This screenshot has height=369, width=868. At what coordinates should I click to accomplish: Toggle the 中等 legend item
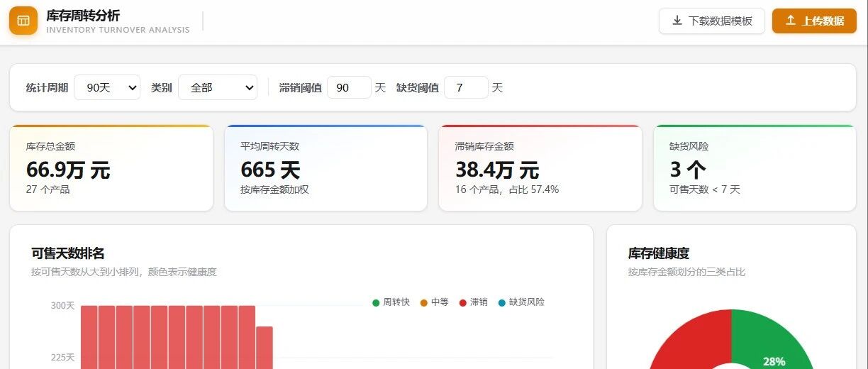click(435, 302)
